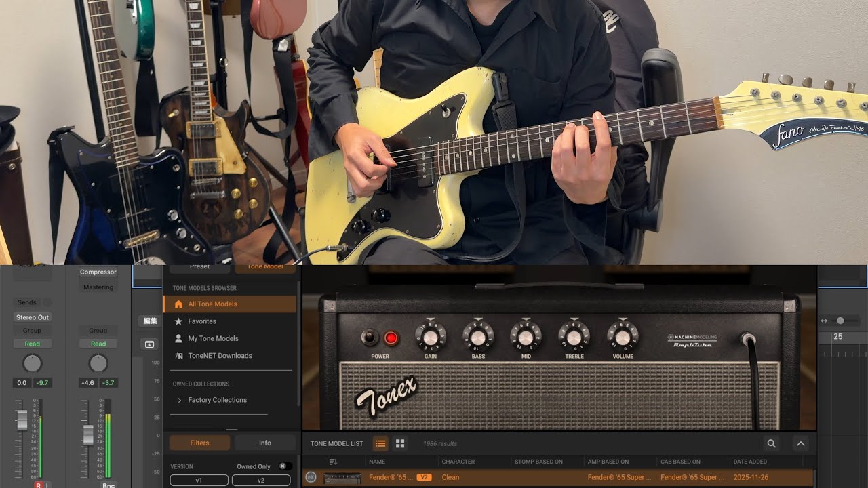868x488 pixels.
Task: Click bar 25 on the ruler
Action: coord(838,337)
